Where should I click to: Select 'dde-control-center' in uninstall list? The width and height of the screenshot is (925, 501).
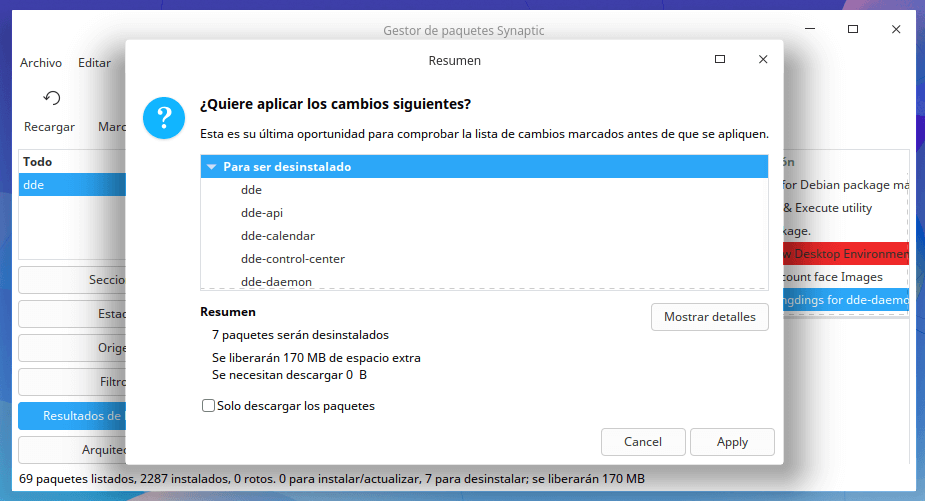tap(484, 259)
